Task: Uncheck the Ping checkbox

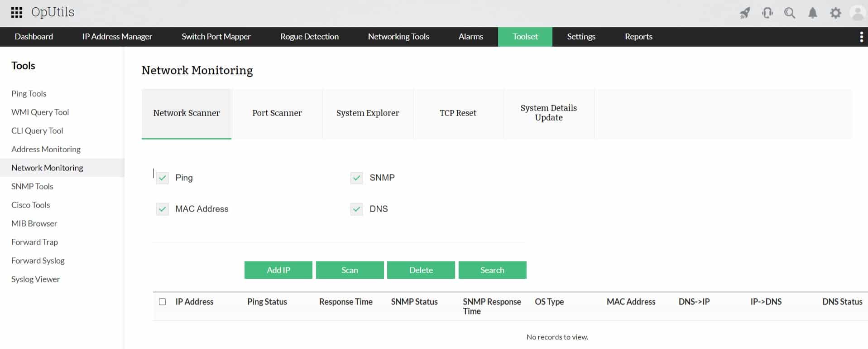Action: coord(162,178)
